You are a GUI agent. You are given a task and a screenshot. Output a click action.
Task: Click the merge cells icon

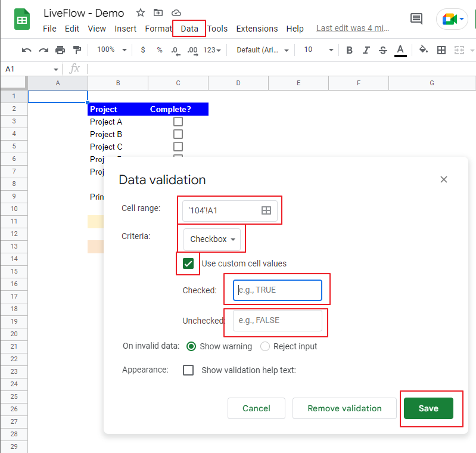click(x=459, y=50)
